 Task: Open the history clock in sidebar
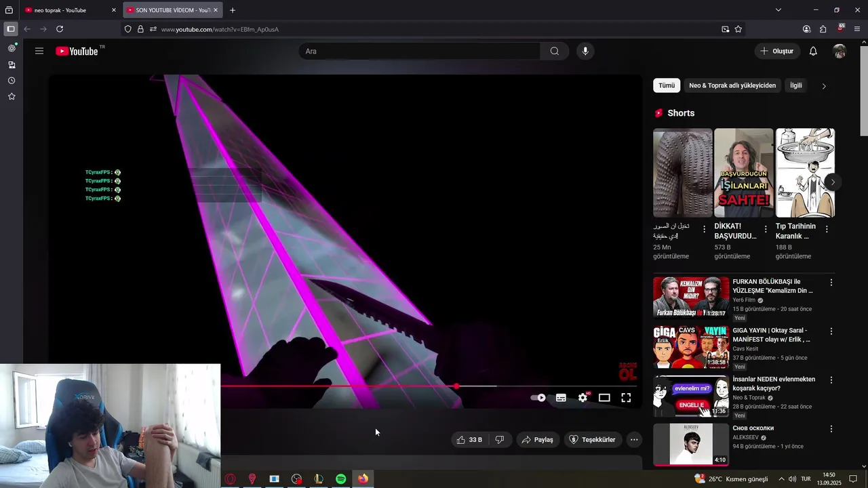click(x=12, y=81)
